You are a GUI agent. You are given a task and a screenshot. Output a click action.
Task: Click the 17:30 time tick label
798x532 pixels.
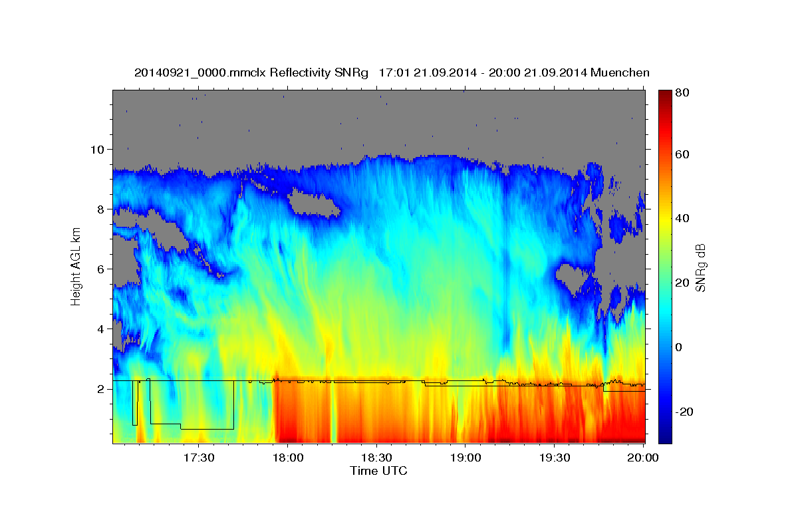(199, 458)
